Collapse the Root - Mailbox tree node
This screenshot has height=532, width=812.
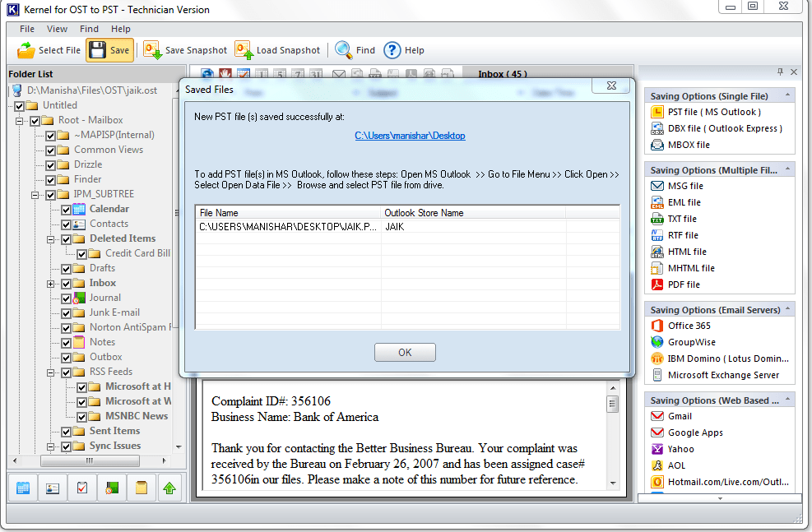click(19, 121)
